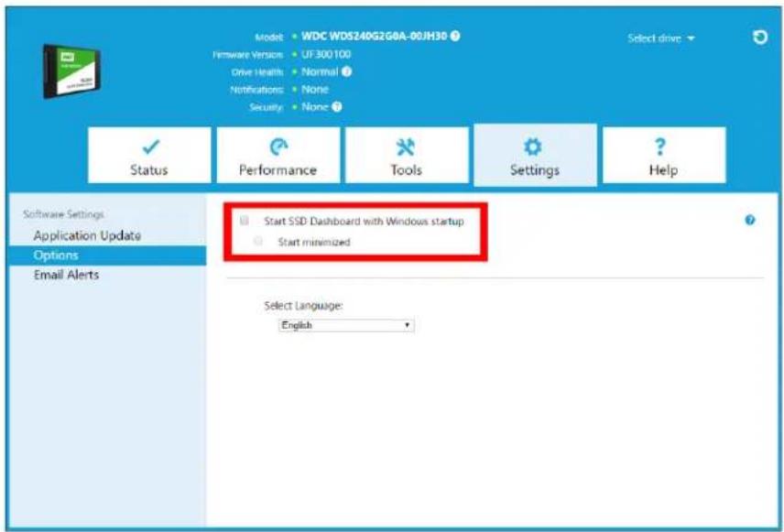
Task: Click the Notifications None value
Action: [x=315, y=90]
